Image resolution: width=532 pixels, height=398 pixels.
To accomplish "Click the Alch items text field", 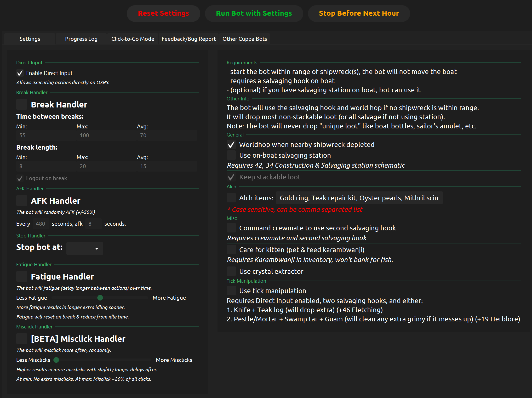I will (359, 198).
